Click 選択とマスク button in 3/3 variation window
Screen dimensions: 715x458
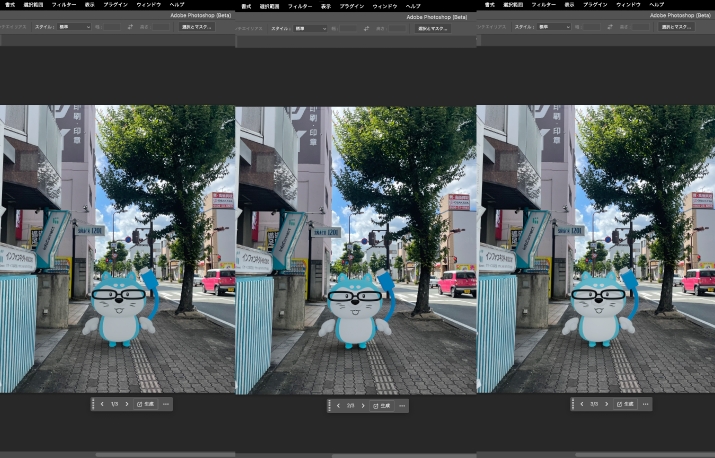676,27
